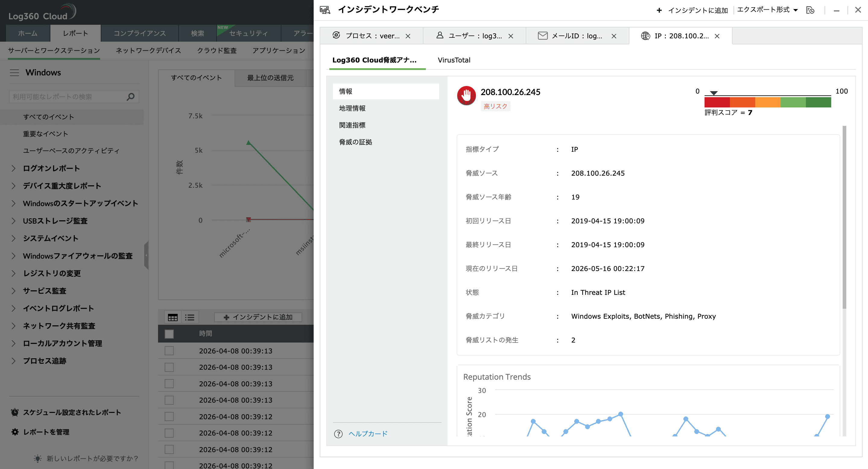Viewport: 868px width, 469px height.
Task: Click the lightbulb icon for new report request
Action: (38, 458)
